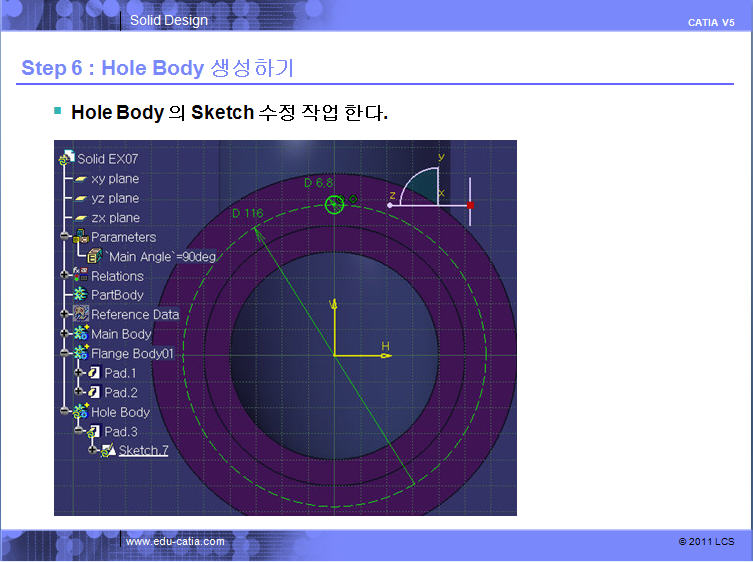Collapse the Pad.3 node
753x562 pixels.
pos(79,431)
